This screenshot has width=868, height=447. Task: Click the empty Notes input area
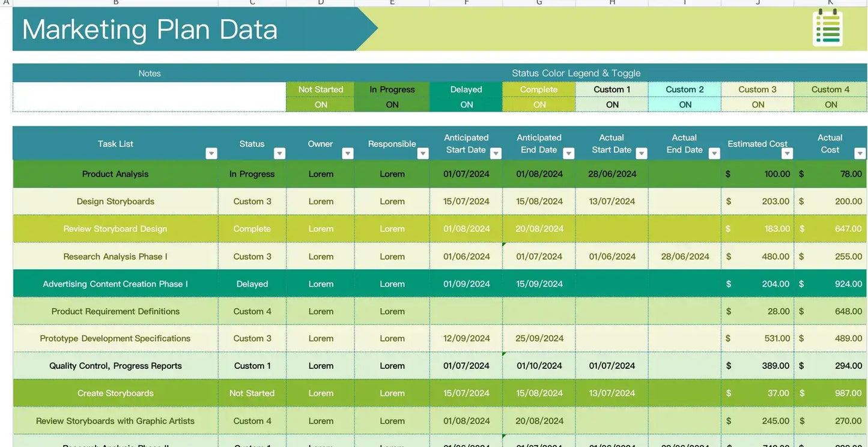(x=149, y=97)
